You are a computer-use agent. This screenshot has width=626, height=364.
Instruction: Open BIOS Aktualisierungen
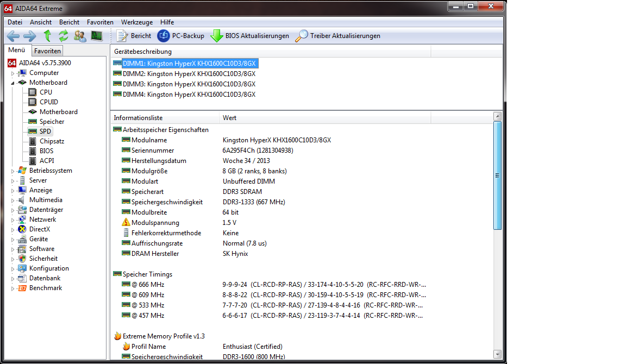tap(249, 36)
